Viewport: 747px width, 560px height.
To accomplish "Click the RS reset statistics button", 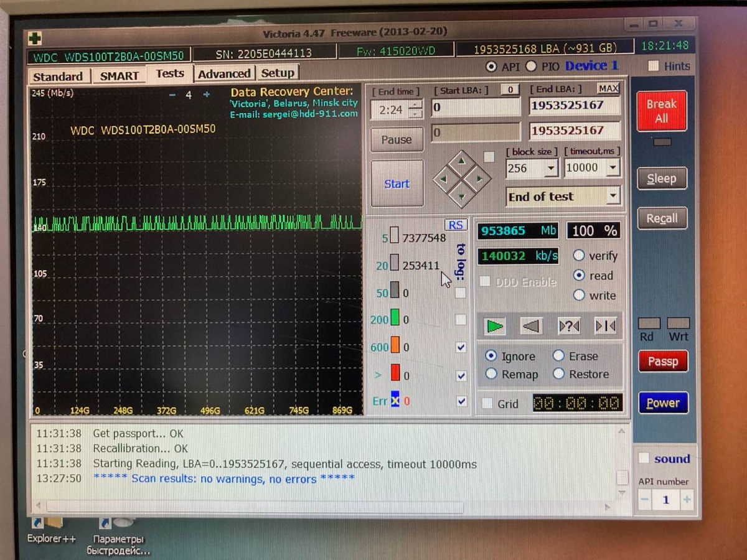I will click(x=456, y=225).
